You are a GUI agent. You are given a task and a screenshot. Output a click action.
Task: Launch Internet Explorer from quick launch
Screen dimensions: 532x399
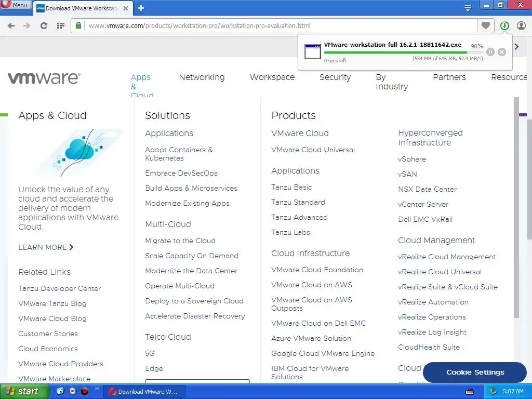60,391
